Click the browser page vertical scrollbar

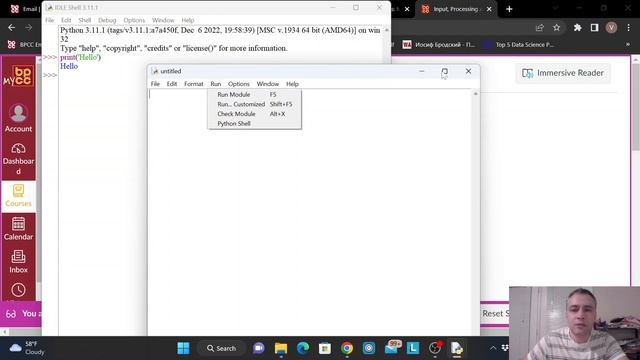pyautogui.click(x=636, y=171)
